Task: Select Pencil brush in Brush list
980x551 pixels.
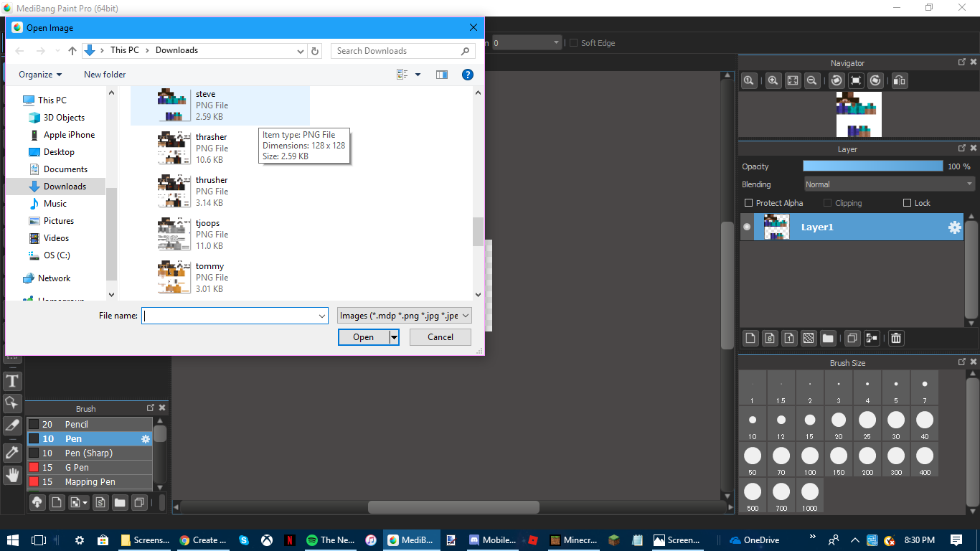Action: tap(90, 425)
